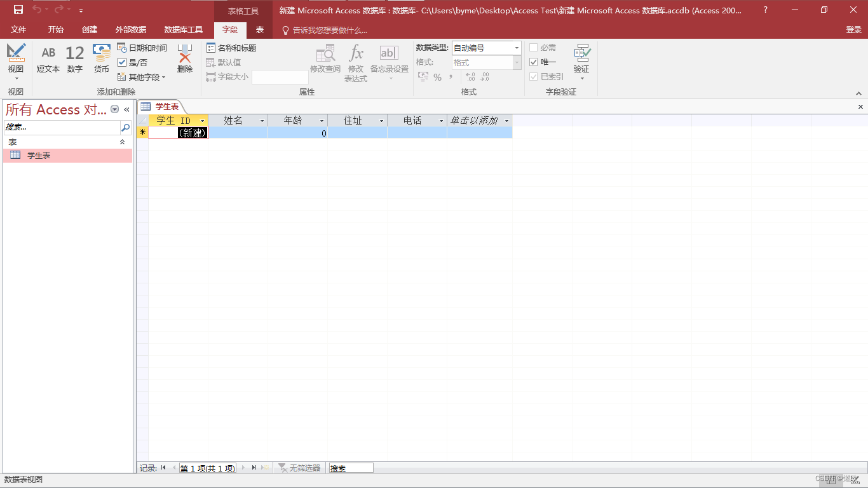
Task: Go to first record navigation button
Action: point(163,468)
